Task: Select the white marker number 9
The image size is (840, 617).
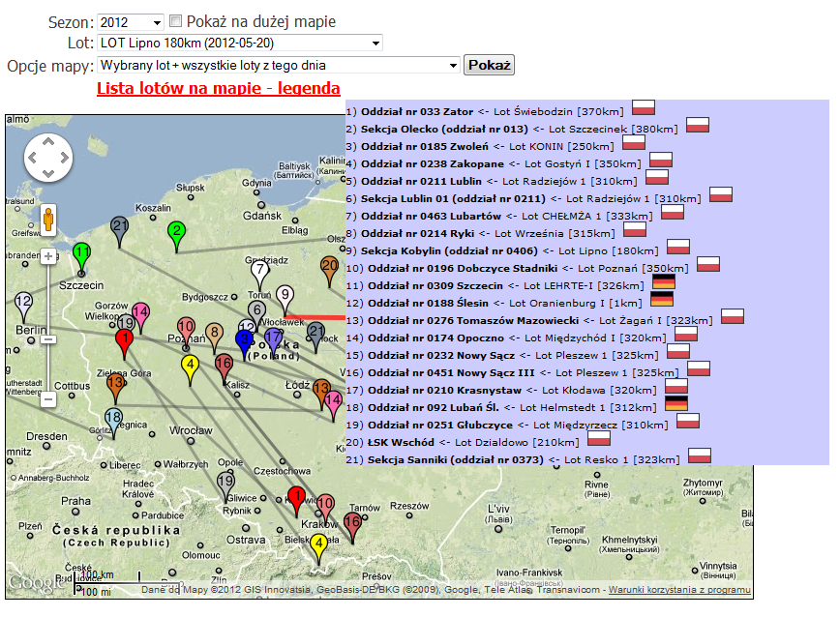Action: (x=285, y=295)
